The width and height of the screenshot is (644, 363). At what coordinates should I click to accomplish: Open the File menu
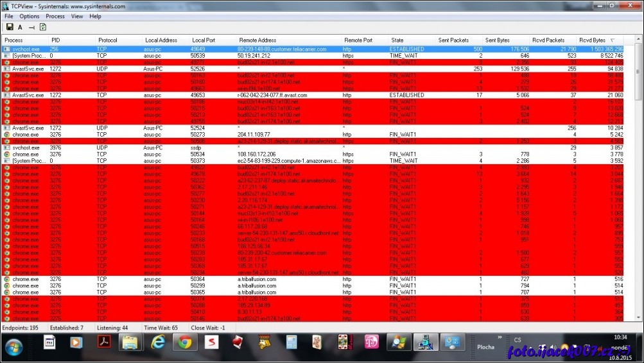[9, 16]
